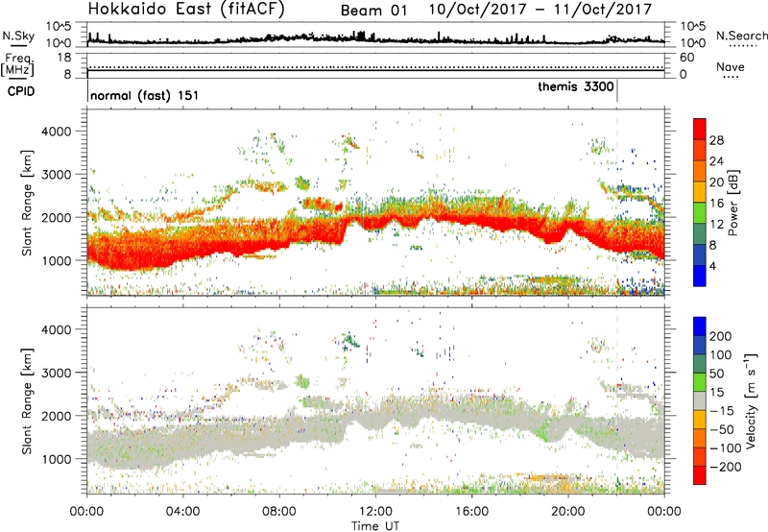Click 'Slant Range [km]' label of power panel
The width and height of the screenshot is (768, 532).
[x=28, y=203]
